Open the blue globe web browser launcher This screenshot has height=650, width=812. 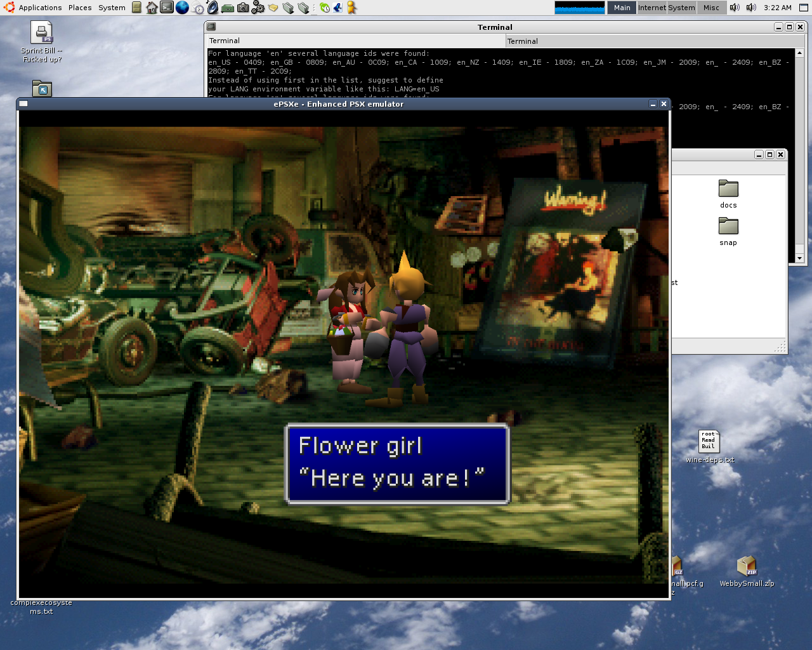pyautogui.click(x=182, y=8)
